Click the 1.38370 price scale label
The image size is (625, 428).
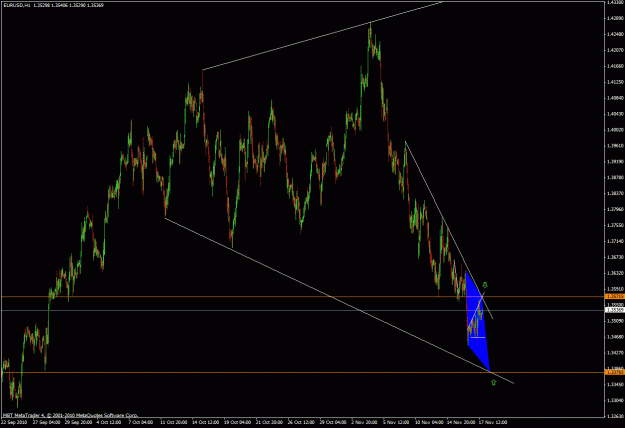[x=615, y=193]
